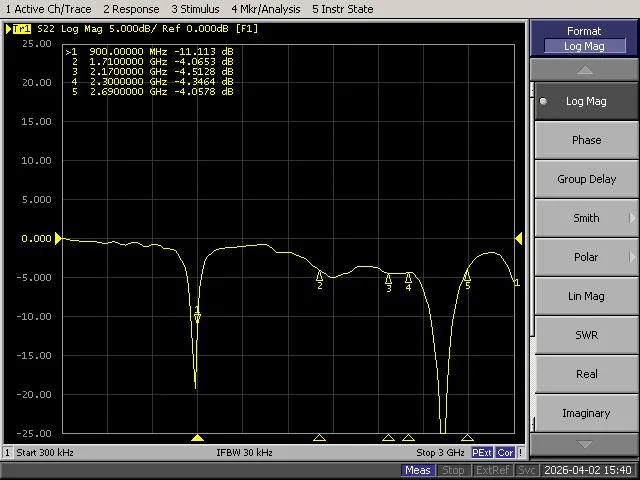Select the Tr1 trace label

coord(22,29)
